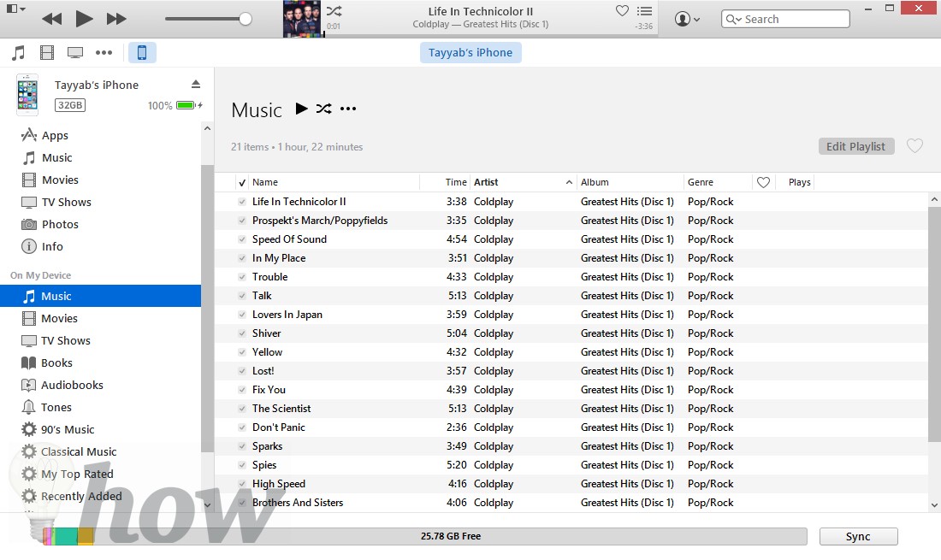The image size is (941, 560).
Task: Toggle Artist column sort direction arrow
Action: pos(569,182)
